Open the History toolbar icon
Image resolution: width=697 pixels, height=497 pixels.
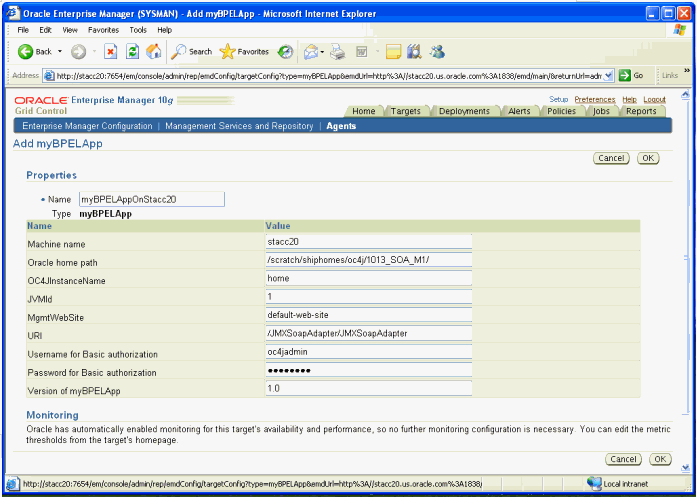tap(286, 51)
